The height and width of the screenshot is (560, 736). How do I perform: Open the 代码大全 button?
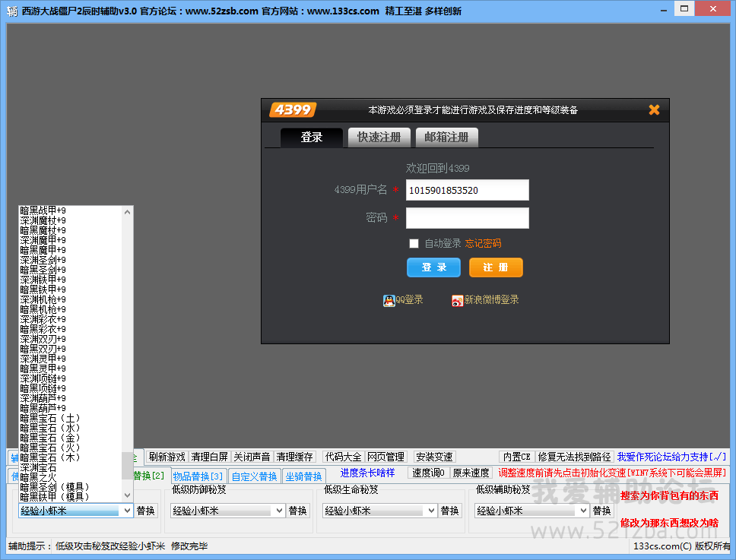pos(344,457)
